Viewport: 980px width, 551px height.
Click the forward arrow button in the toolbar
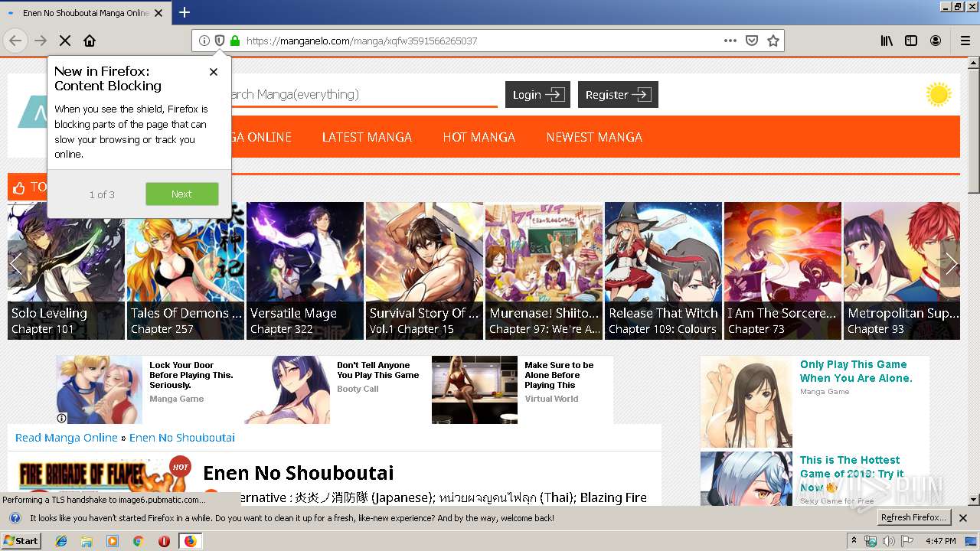(41, 41)
